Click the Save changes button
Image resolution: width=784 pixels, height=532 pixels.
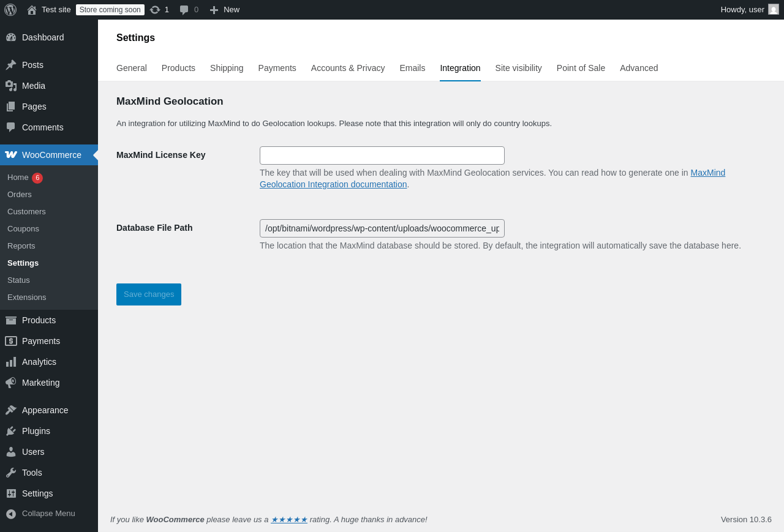(149, 294)
